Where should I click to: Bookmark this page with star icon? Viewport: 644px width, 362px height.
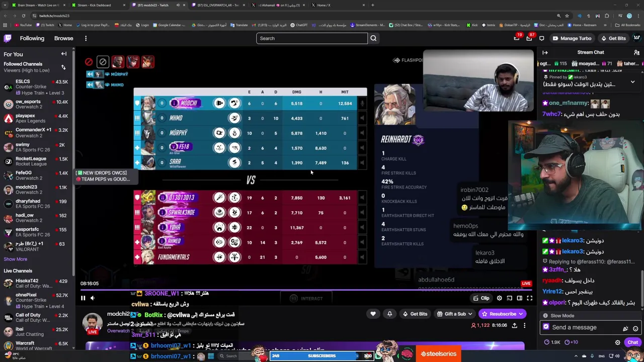point(567,16)
